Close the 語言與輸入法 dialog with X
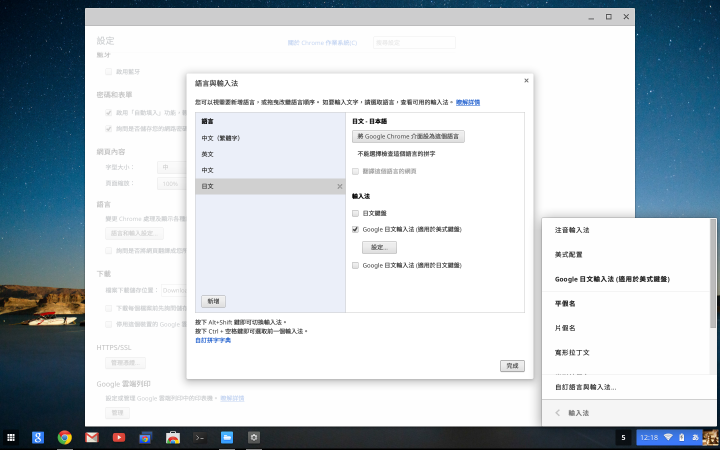 [526, 80]
